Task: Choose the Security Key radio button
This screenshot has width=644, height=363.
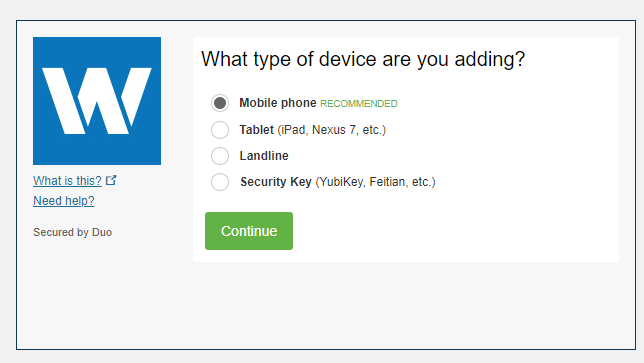Action: 220,182
